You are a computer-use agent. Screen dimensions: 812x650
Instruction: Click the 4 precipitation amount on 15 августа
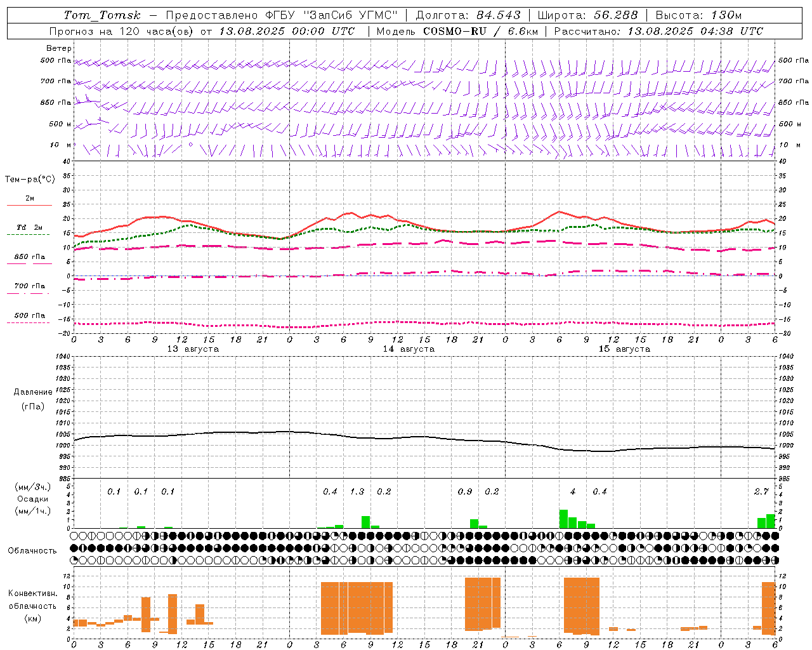tap(573, 491)
